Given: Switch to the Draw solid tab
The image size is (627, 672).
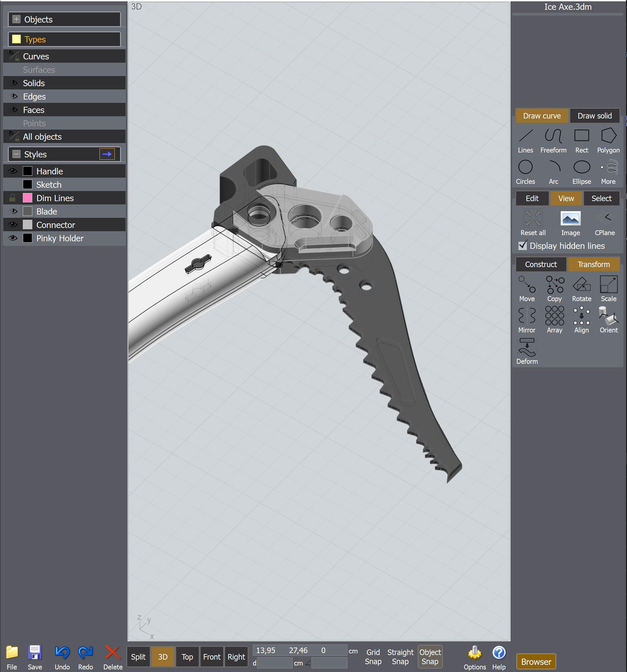Looking at the screenshot, I should point(594,116).
